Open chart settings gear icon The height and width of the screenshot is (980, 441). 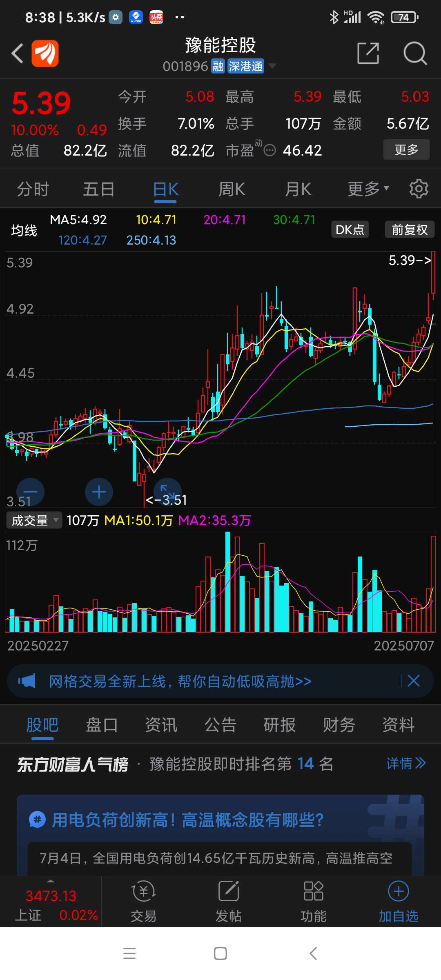(419, 189)
